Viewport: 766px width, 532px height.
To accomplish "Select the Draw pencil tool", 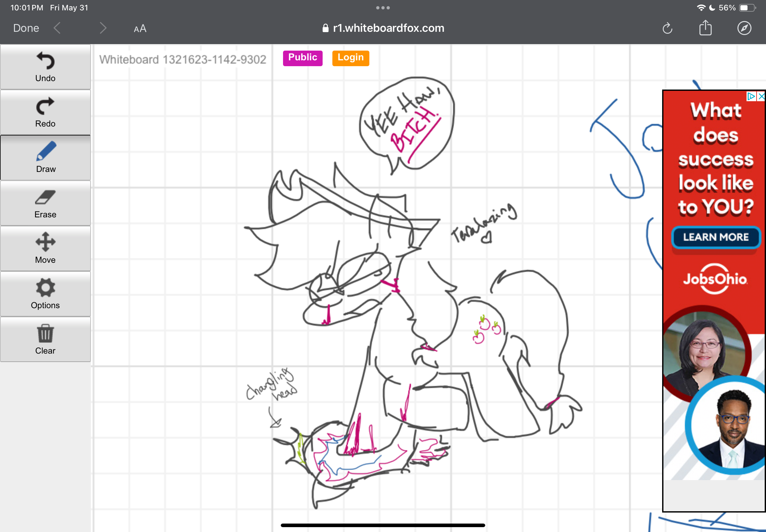I will tap(45, 158).
